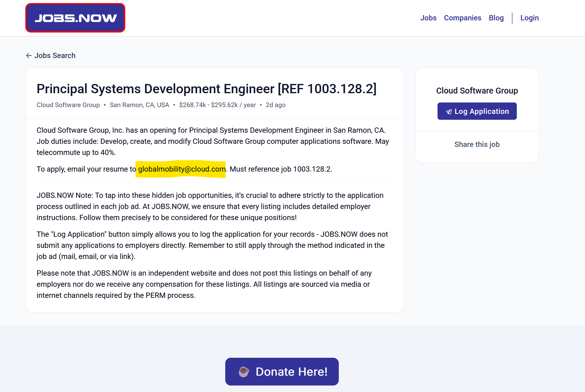The height and width of the screenshot is (392, 585).
Task: Click the back arrow beside Jobs Search
Action: [x=29, y=56]
